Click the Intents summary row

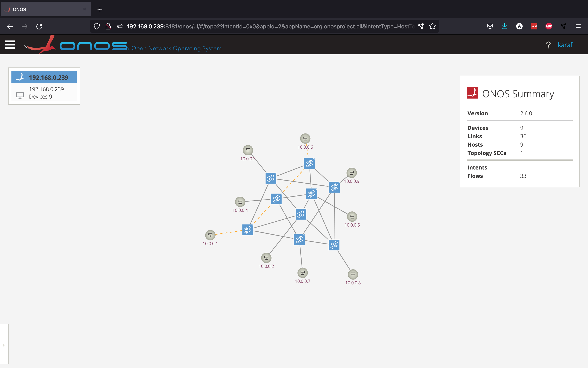tap(520, 167)
